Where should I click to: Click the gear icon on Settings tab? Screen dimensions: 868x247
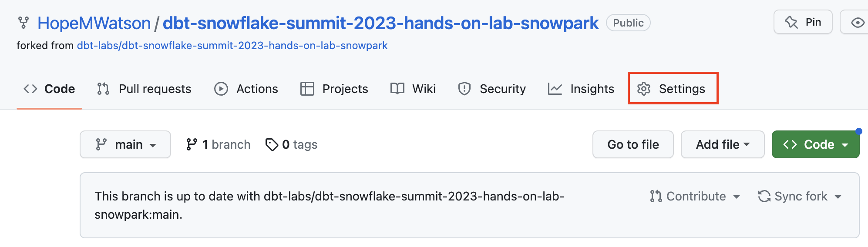coord(644,89)
